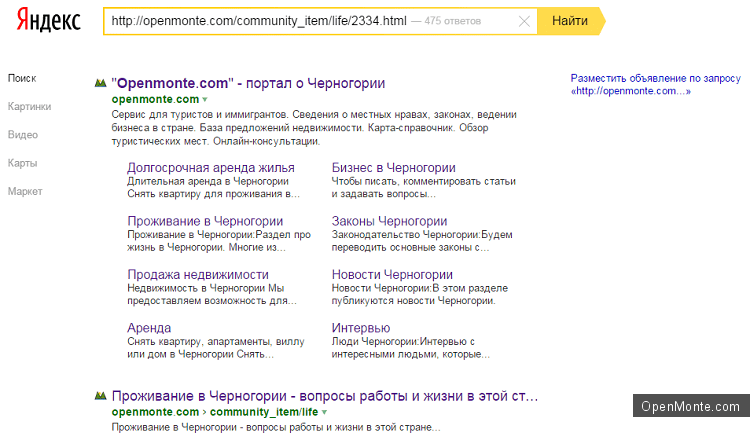Click the text "Недвижимость в Черногории Мы"
The height and width of the screenshot is (440, 750).
tap(206, 288)
